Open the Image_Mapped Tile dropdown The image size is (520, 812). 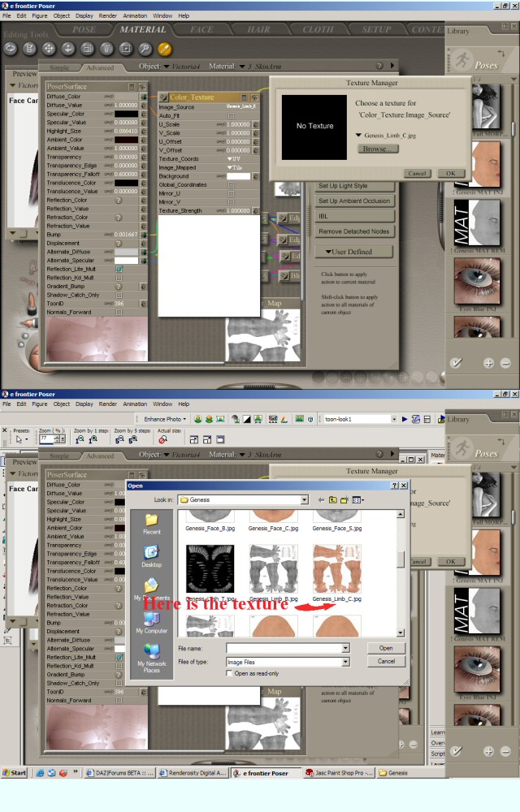(235, 168)
